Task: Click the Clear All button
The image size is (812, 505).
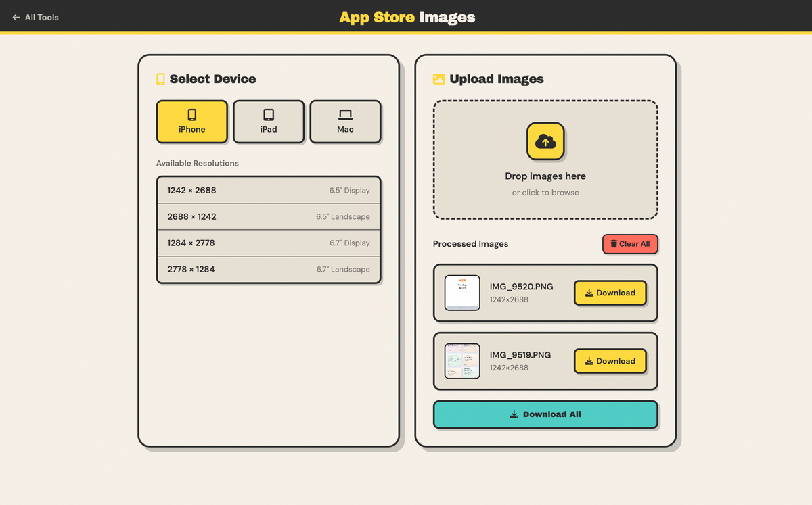Action: tap(630, 244)
